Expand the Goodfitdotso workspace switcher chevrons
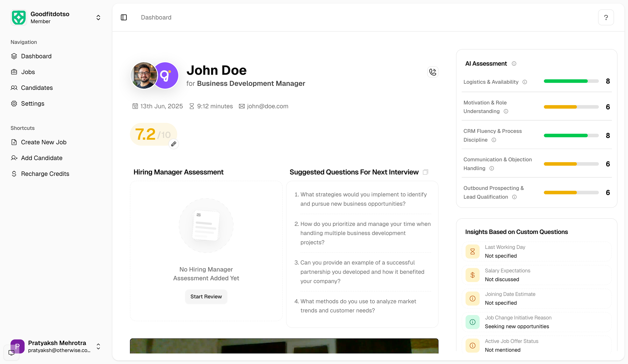The height and width of the screenshot is (364, 628). [98, 17]
